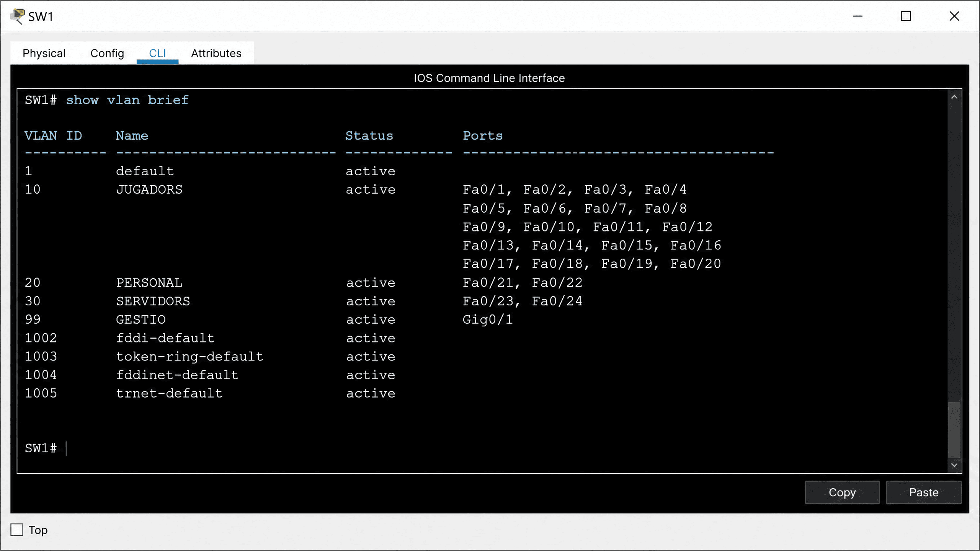The width and height of the screenshot is (980, 551).
Task: Switch to the Physical tab
Action: point(44,53)
